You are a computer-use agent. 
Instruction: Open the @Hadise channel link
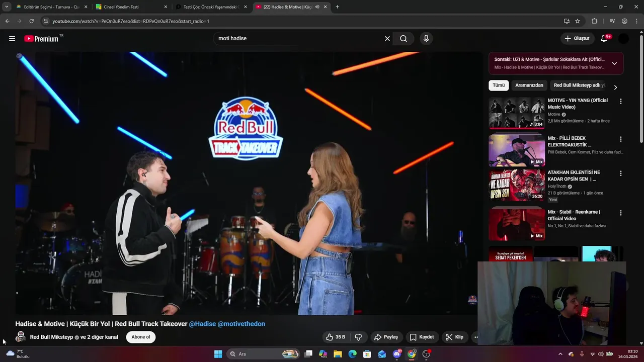point(202,324)
